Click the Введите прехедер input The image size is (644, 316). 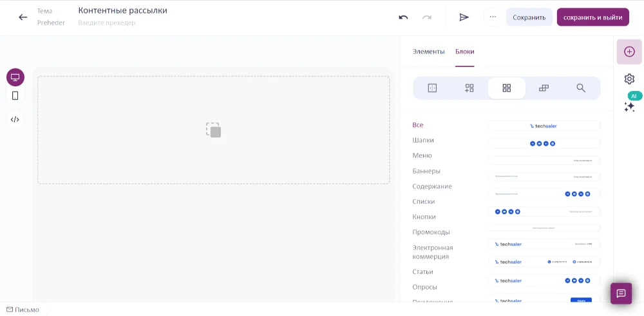107,23
